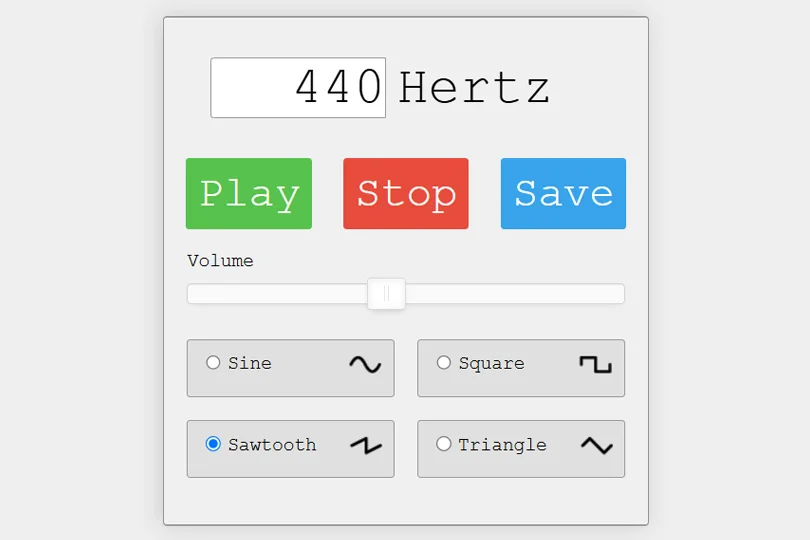Select the Sawtooth radio button
This screenshot has width=810, height=540.
213,444
